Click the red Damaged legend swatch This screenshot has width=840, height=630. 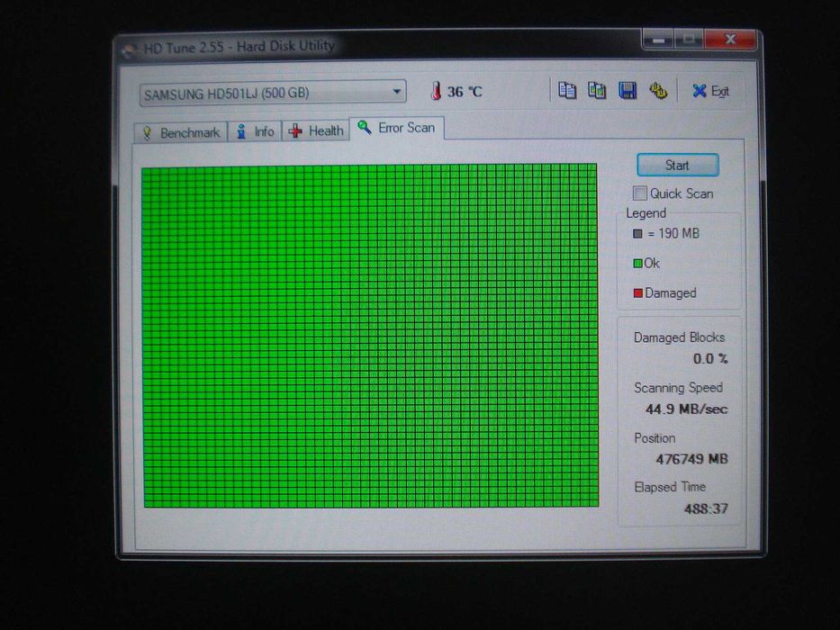[638, 293]
